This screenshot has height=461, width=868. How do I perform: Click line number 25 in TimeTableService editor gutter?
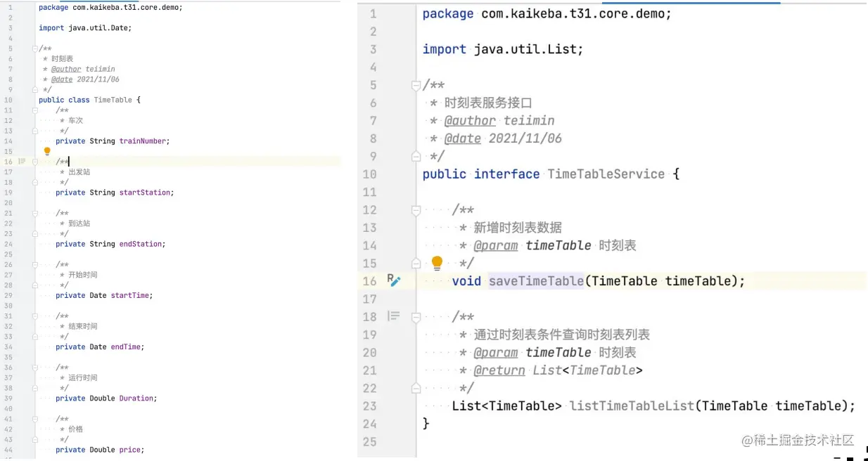pos(369,442)
